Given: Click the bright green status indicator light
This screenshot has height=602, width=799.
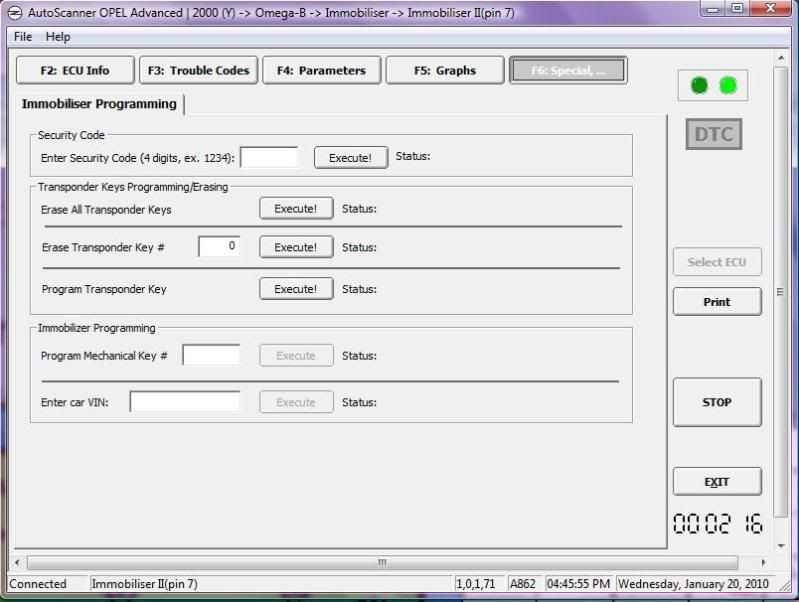Looking at the screenshot, I should tap(728, 86).
